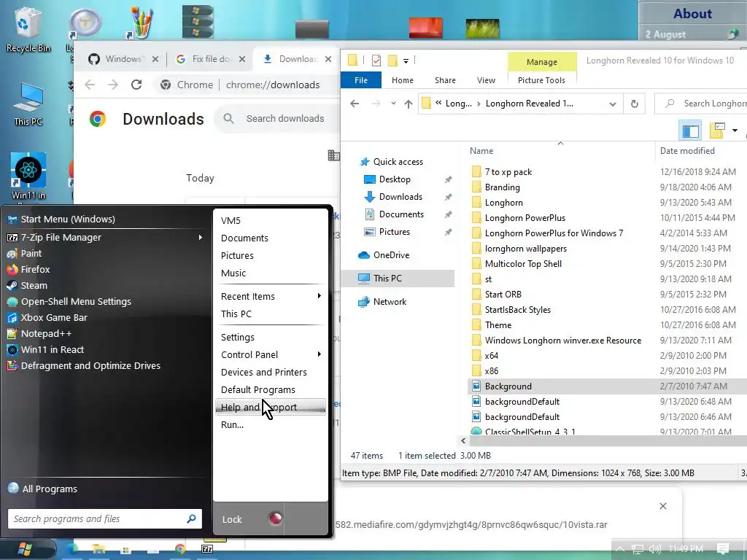Click the shutdown options power icon
The height and width of the screenshot is (560, 747).
(x=275, y=518)
